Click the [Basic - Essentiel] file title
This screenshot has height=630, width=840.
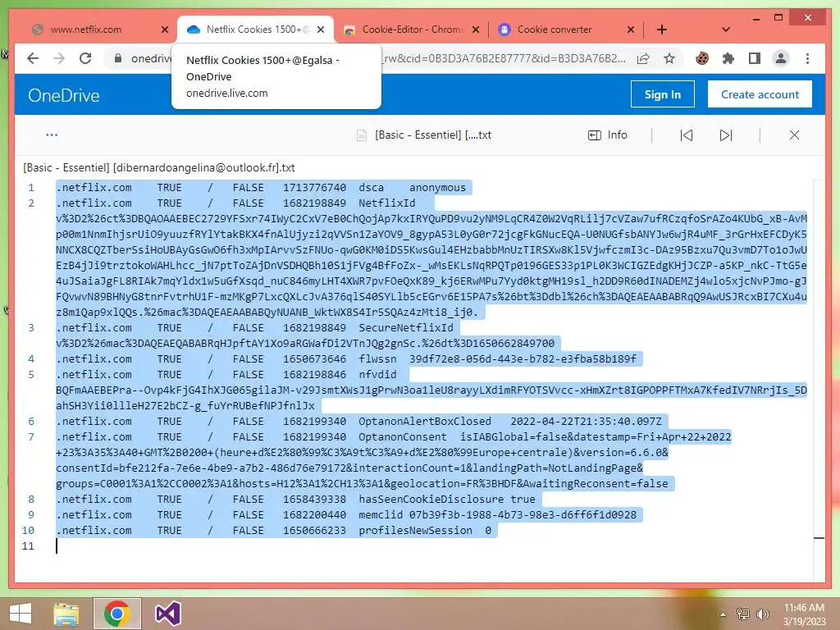433,135
